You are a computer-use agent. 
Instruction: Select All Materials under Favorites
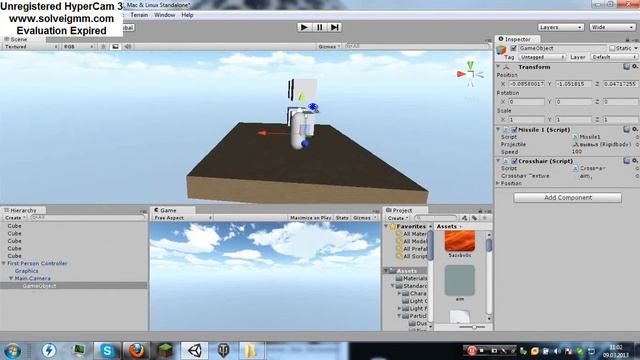point(415,234)
